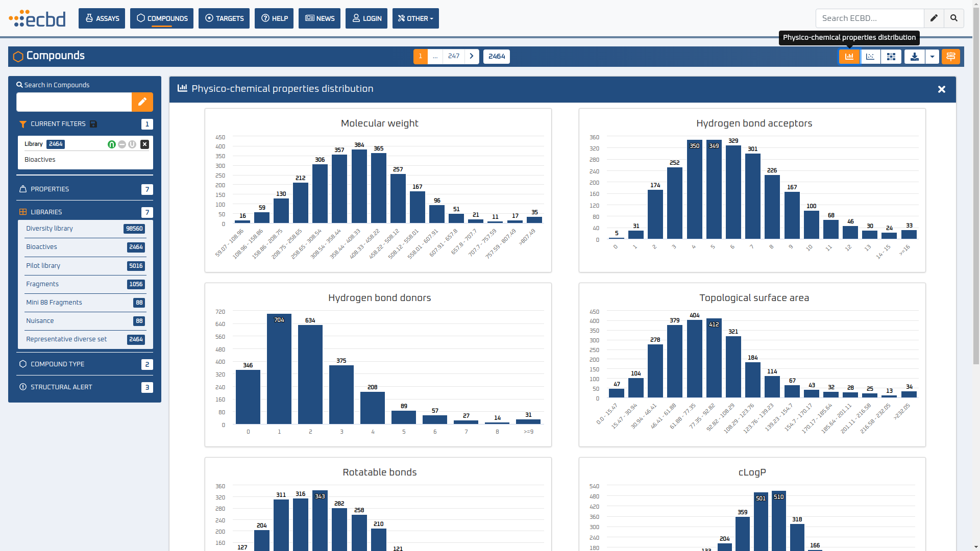
Task: Select the Diversity library link
Action: pyautogui.click(x=50, y=229)
